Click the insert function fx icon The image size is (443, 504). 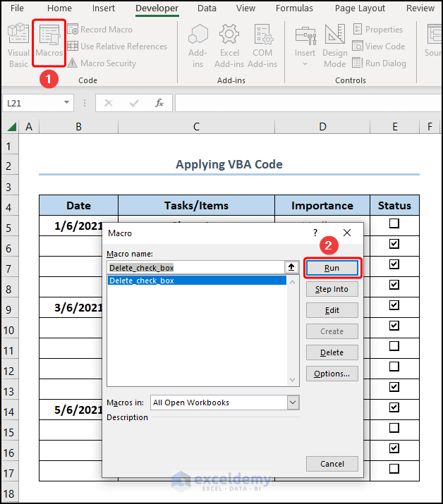click(159, 103)
